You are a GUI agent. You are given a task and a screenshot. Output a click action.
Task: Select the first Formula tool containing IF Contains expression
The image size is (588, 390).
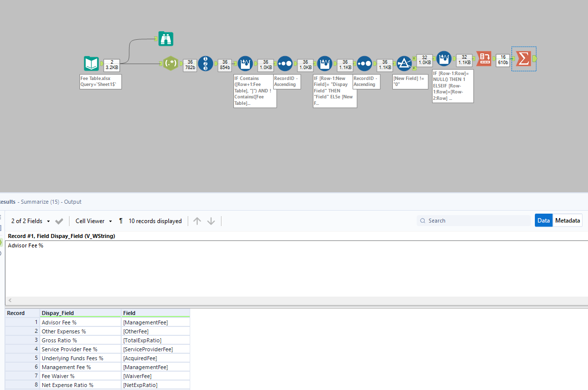pyautogui.click(x=245, y=64)
